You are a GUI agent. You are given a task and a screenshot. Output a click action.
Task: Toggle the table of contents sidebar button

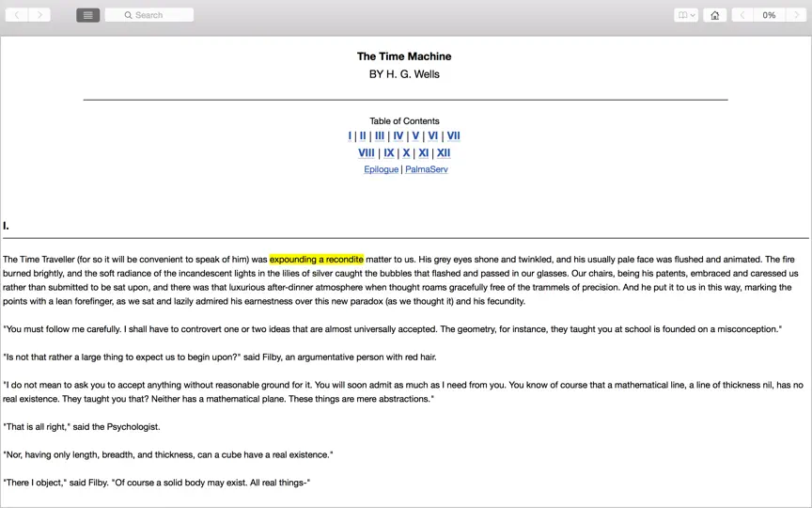(88, 15)
